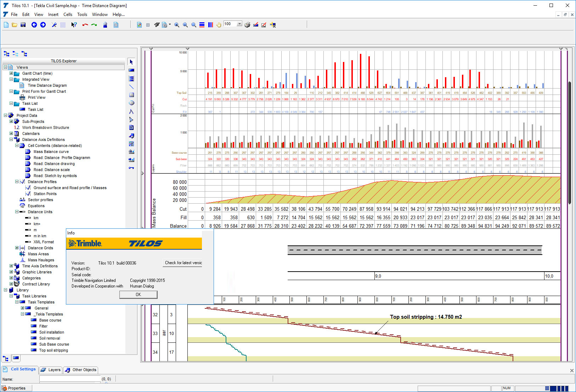The image size is (576, 392).
Task: Expand the Sub-Projects node
Action: 11,121
